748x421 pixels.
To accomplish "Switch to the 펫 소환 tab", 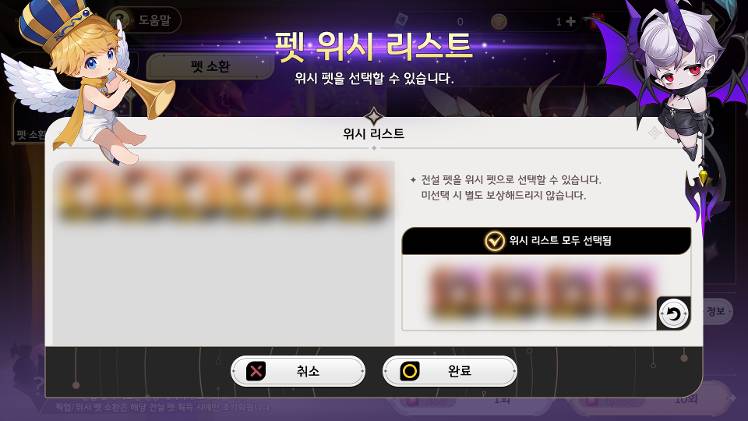I will pos(210,66).
